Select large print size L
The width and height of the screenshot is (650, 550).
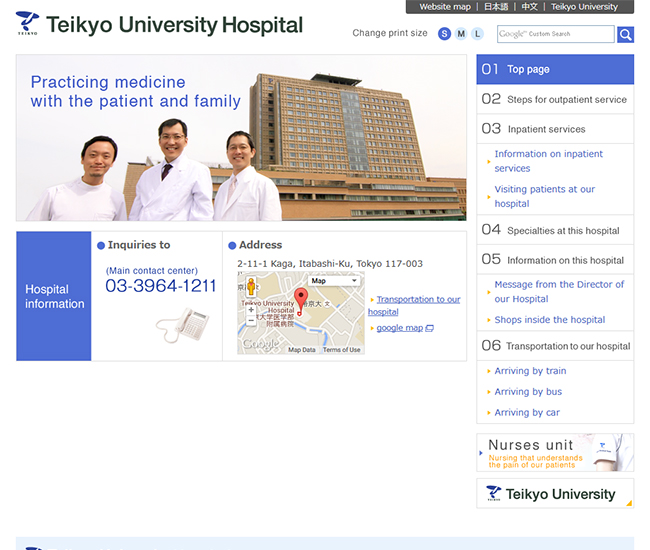(478, 34)
